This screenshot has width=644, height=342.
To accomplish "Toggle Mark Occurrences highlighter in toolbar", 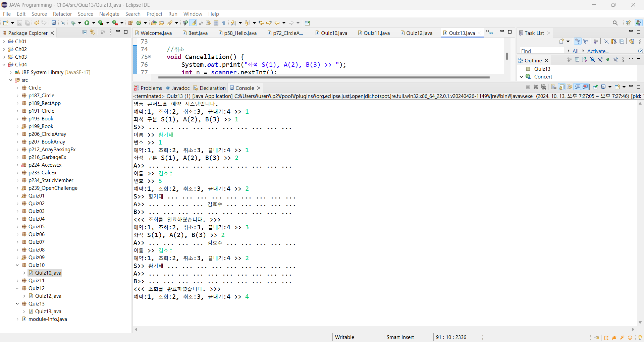I will coord(193,23).
